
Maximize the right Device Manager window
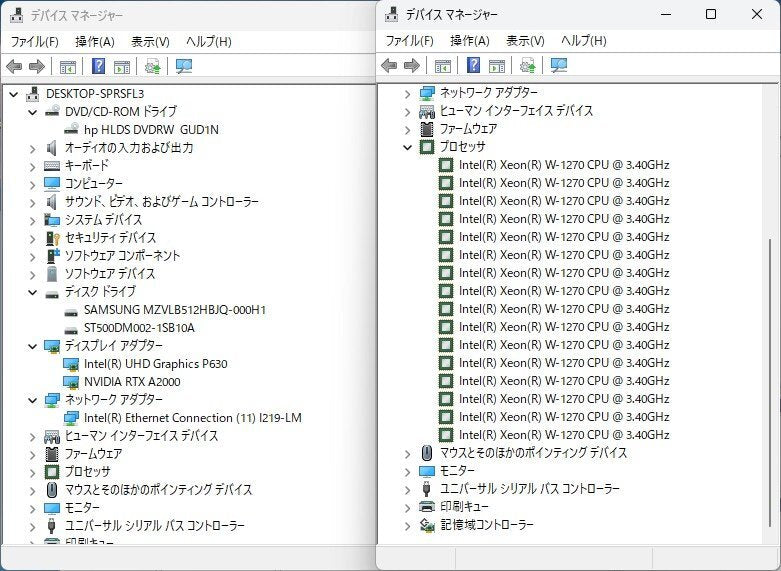click(711, 14)
